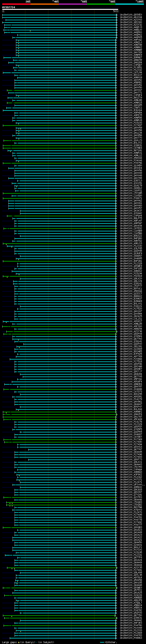146x644 pixels.
Task: Select the query label AV397724
Action: point(8,7)
